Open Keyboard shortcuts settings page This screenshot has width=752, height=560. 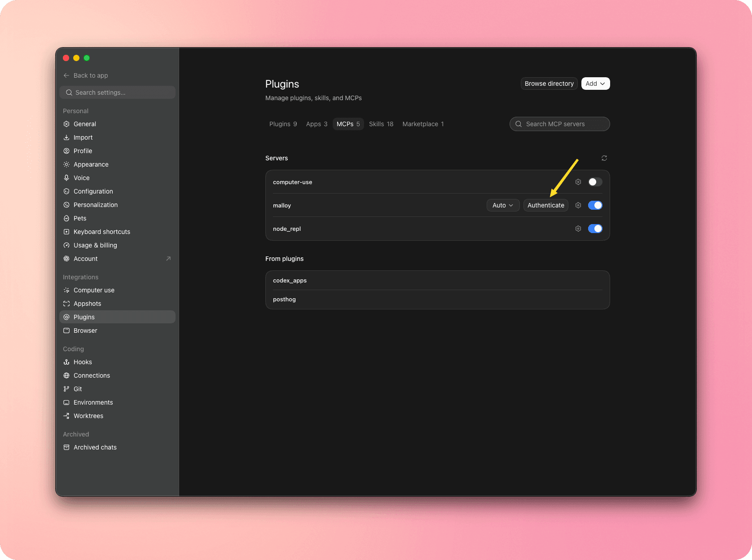pyautogui.click(x=117, y=232)
